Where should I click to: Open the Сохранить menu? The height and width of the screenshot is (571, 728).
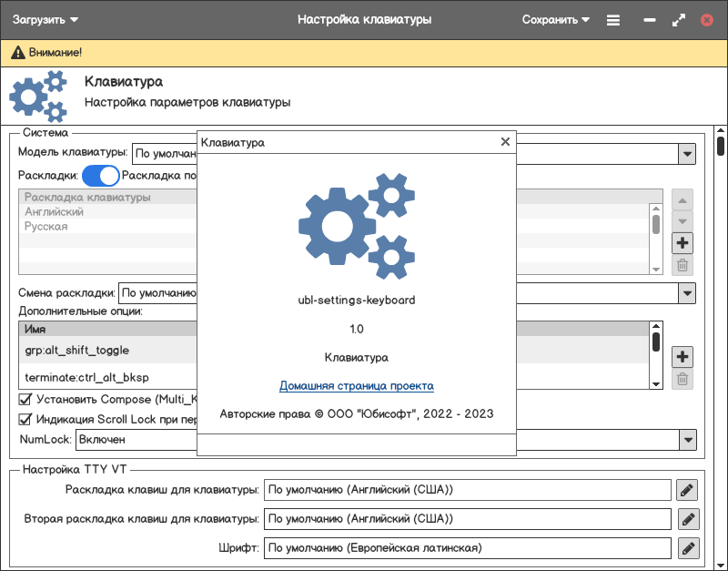click(x=556, y=19)
